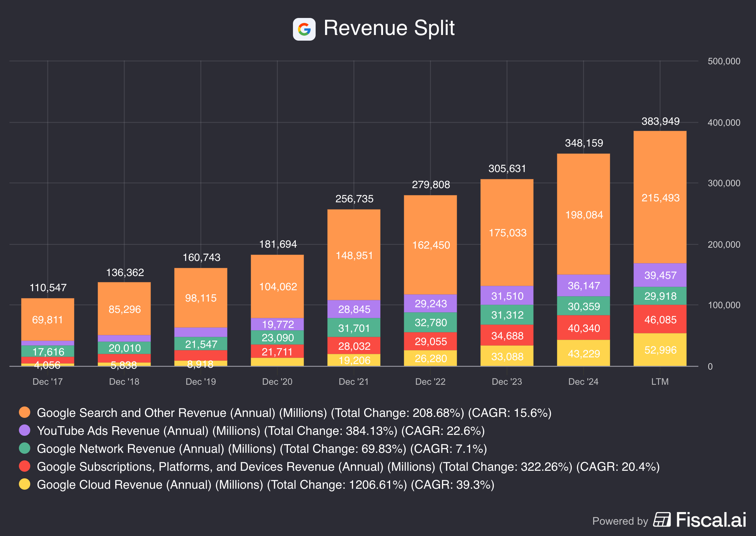The height and width of the screenshot is (536, 756).
Task: Click the Dec '23 green Network segment 31,312
Action: click(x=507, y=315)
